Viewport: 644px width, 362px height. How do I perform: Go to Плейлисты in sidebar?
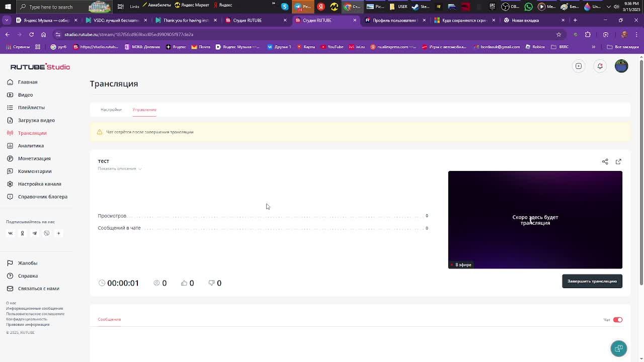tap(31, 108)
